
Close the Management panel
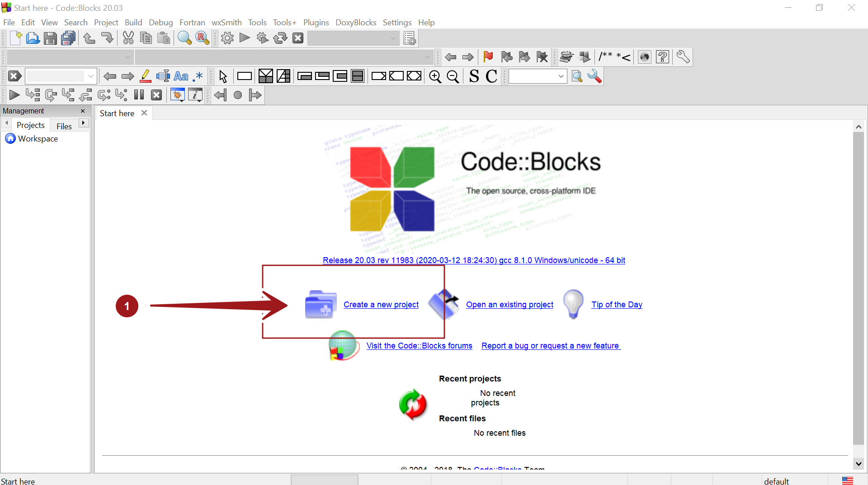click(x=83, y=111)
